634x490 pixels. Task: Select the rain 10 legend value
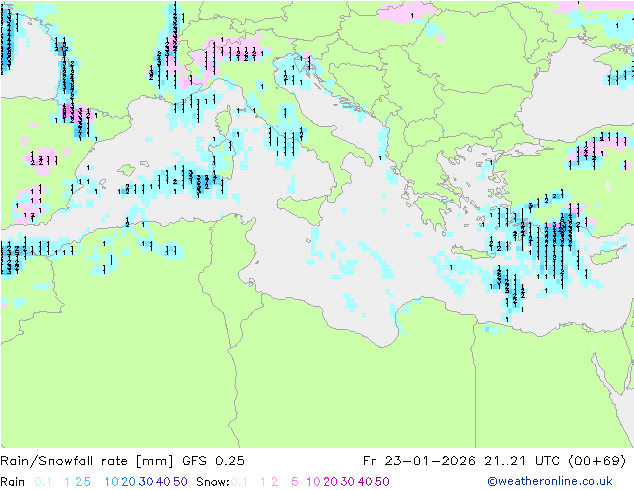tap(112, 482)
